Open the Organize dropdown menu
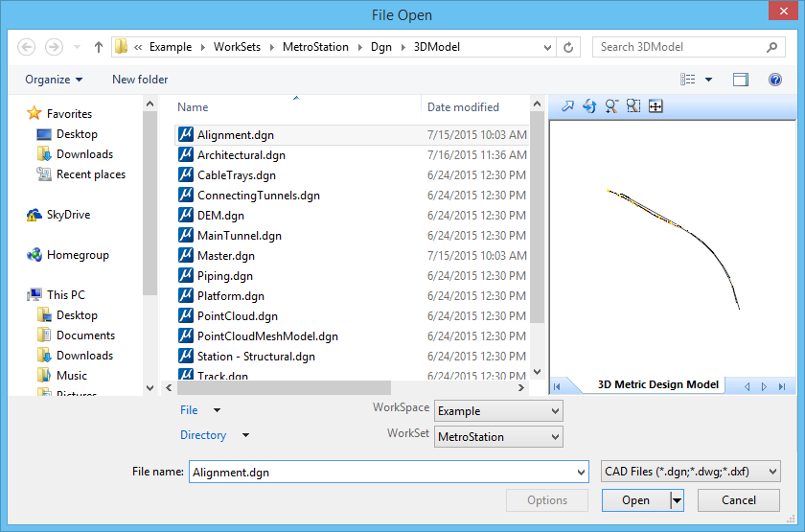The height and width of the screenshot is (532, 805). [x=54, y=79]
